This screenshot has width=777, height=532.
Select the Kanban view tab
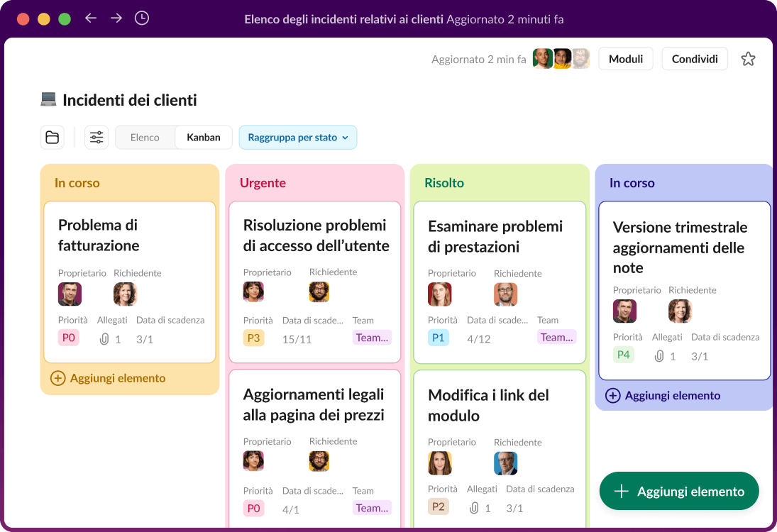click(203, 137)
